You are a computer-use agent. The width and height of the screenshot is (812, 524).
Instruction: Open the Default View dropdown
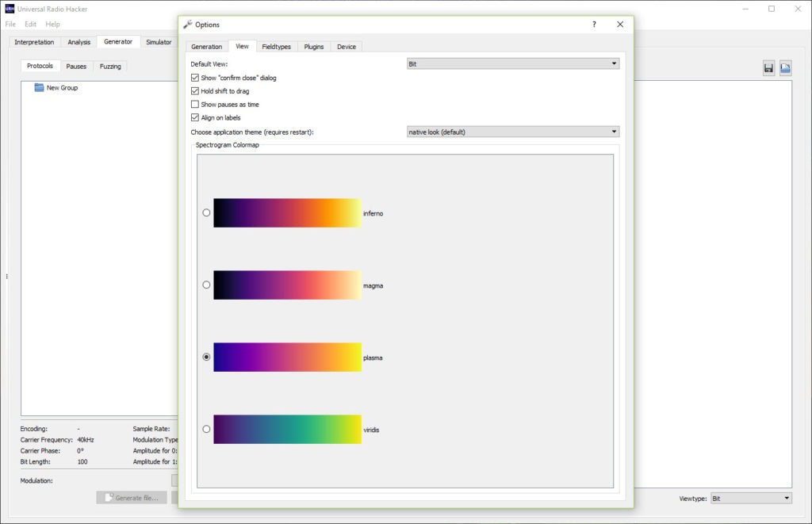coord(513,63)
